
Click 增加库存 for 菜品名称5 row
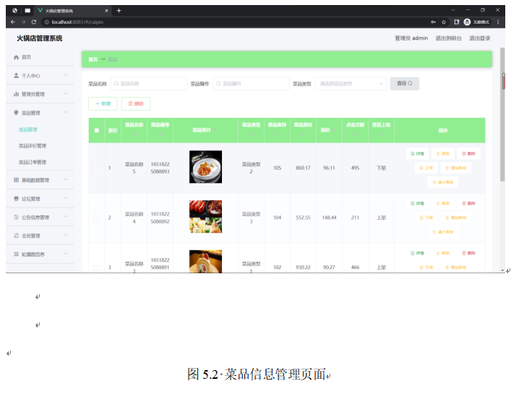point(455,168)
